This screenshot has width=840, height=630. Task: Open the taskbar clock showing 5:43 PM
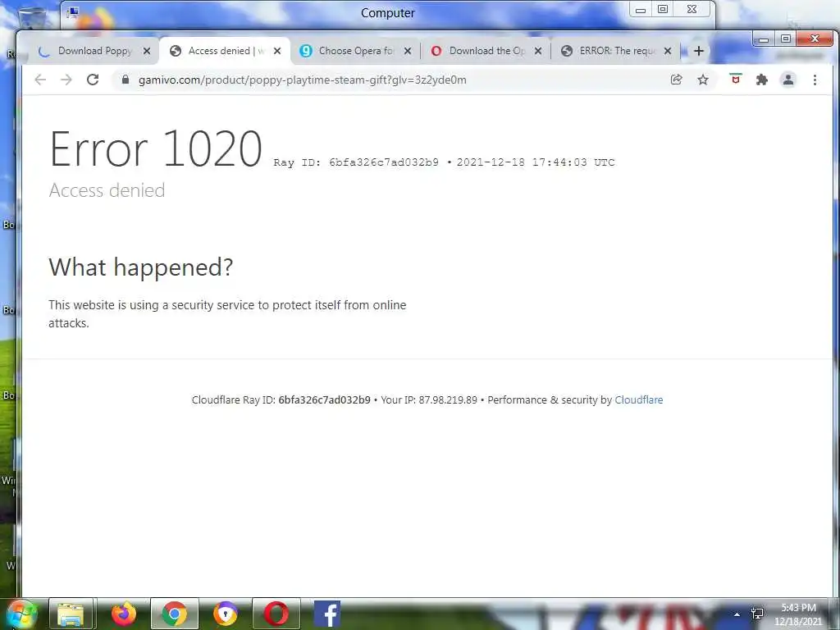point(798,614)
